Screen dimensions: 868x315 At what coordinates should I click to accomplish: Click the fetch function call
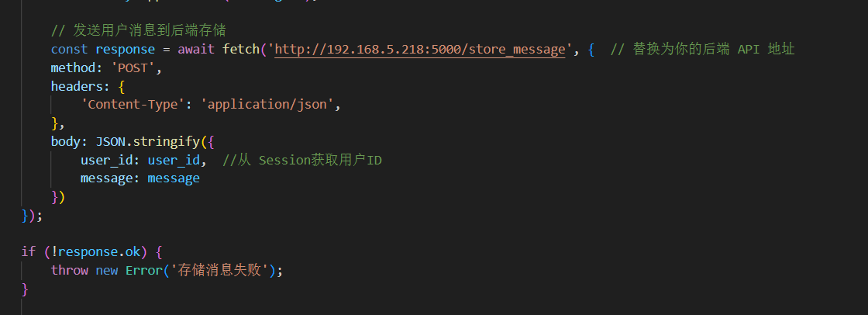click(x=241, y=50)
